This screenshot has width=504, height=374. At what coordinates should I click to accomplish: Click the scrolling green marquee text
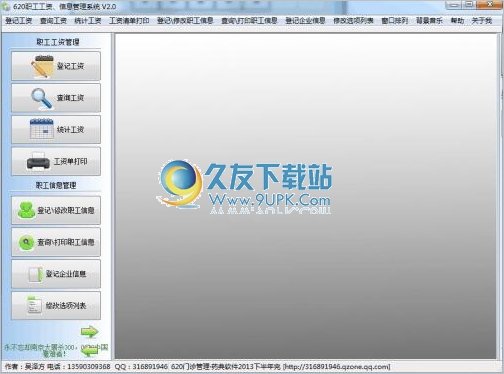tap(56, 350)
